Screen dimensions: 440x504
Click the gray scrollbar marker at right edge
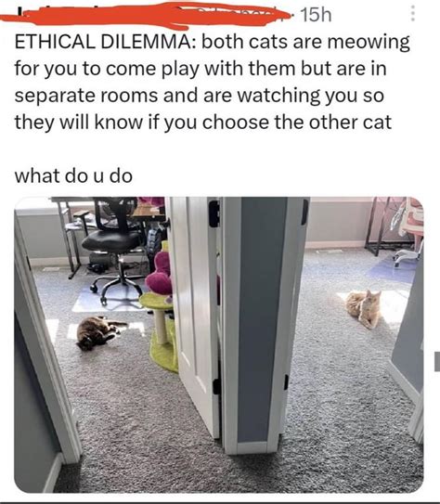coord(437,362)
